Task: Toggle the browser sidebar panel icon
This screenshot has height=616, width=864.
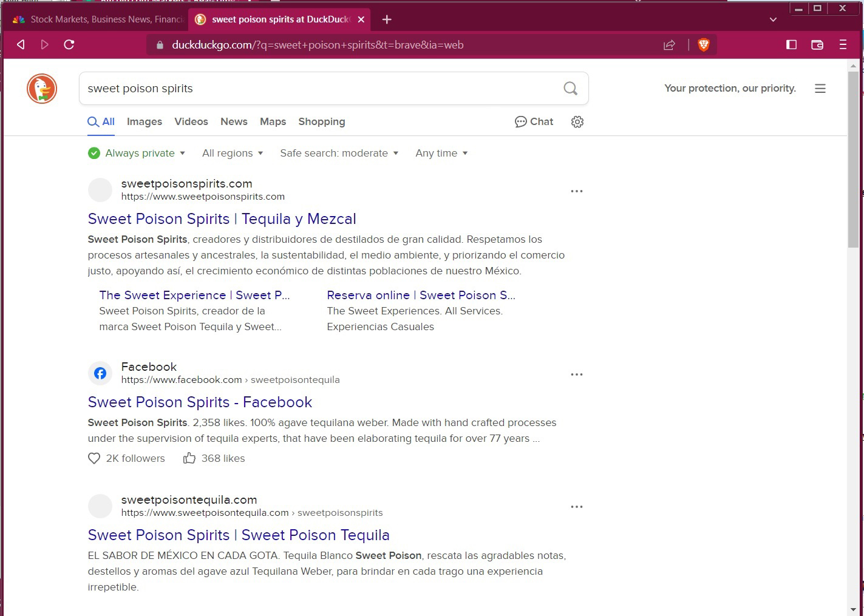Action: (x=791, y=45)
